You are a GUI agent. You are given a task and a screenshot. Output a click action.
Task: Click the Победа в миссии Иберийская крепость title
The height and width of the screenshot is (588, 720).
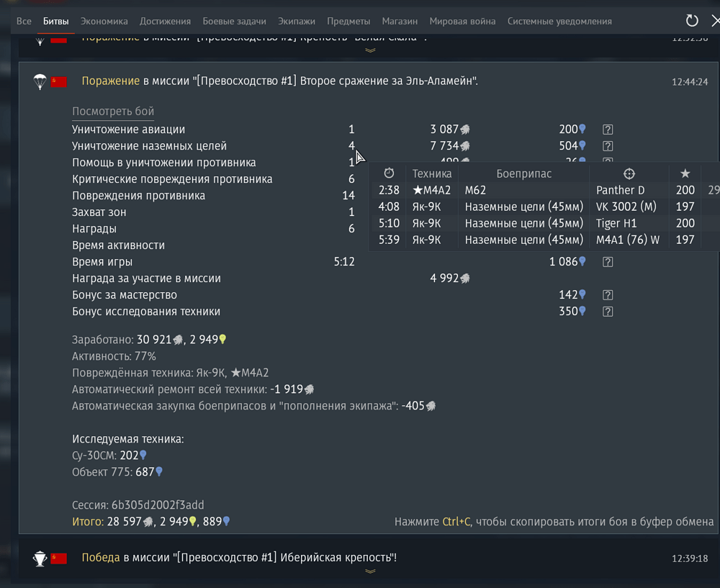(239, 557)
